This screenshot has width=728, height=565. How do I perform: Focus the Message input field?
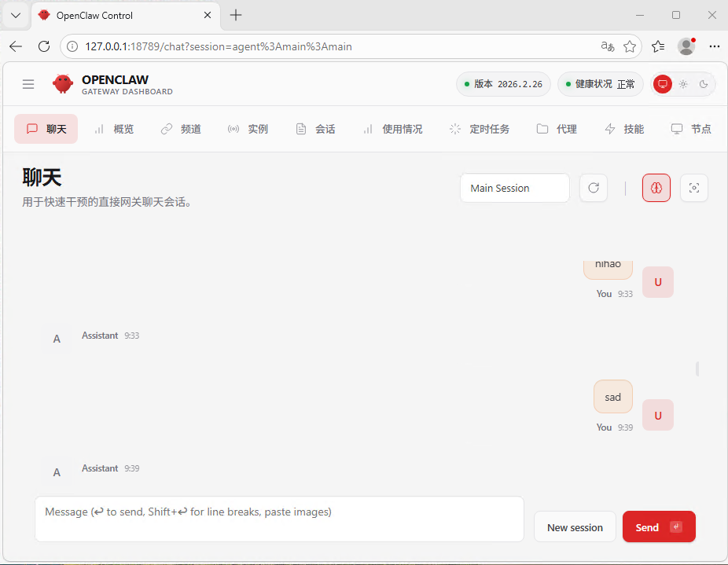click(279, 519)
